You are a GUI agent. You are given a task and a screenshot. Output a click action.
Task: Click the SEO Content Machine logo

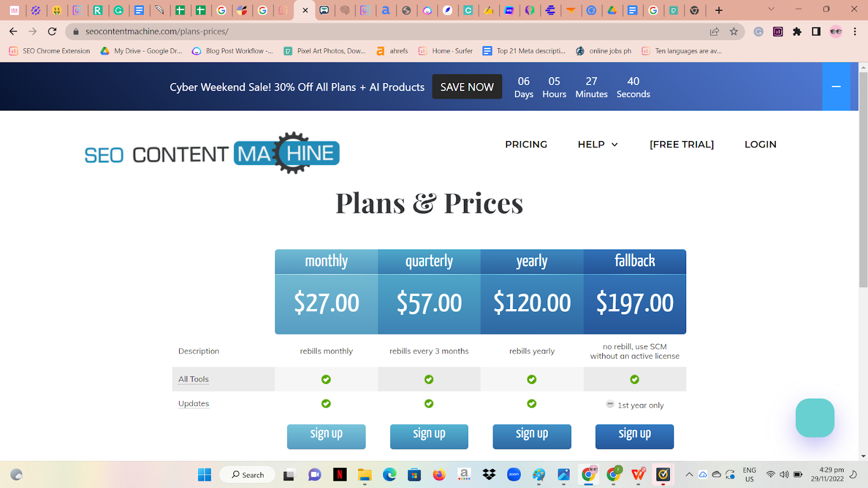[x=212, y=153]
